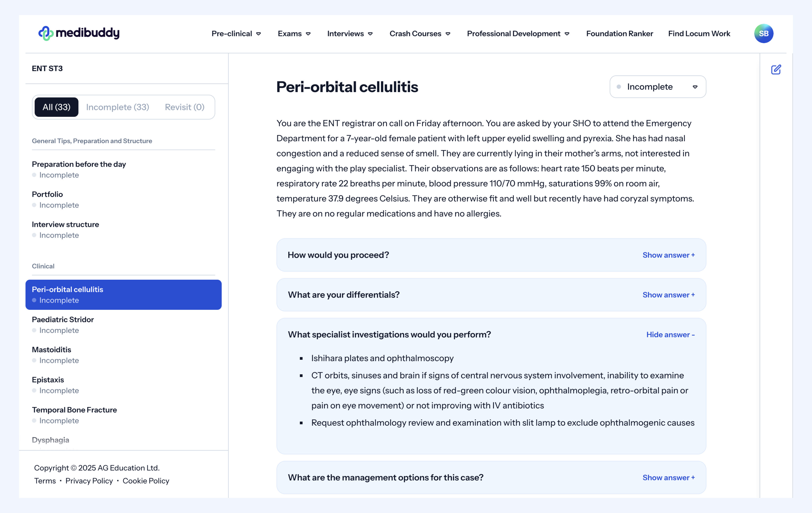Open the Privacy Policy link
The image size is (812, 513).
tap(89, 481)
